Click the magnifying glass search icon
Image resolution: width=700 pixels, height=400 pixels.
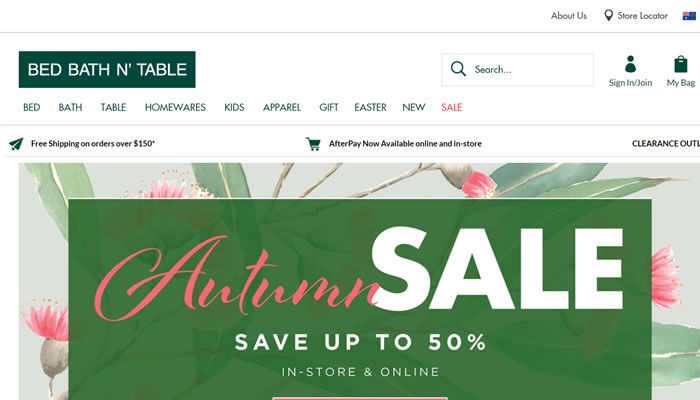(x=458, y=69)
